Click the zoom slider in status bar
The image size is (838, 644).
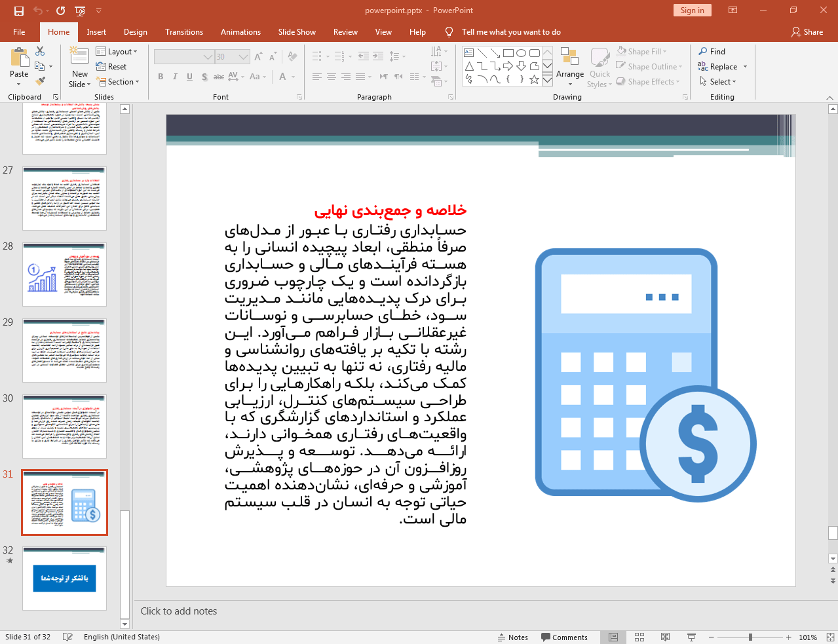(x=750, y=637)
